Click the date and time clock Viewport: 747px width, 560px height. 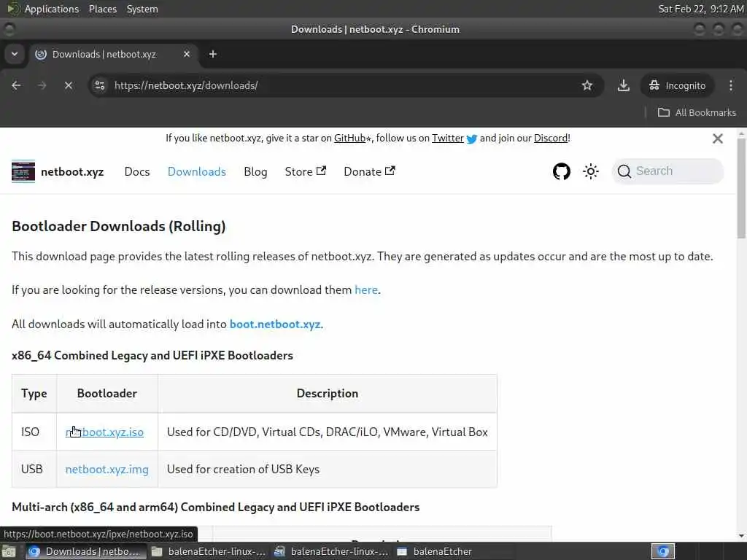click(701, 9)
